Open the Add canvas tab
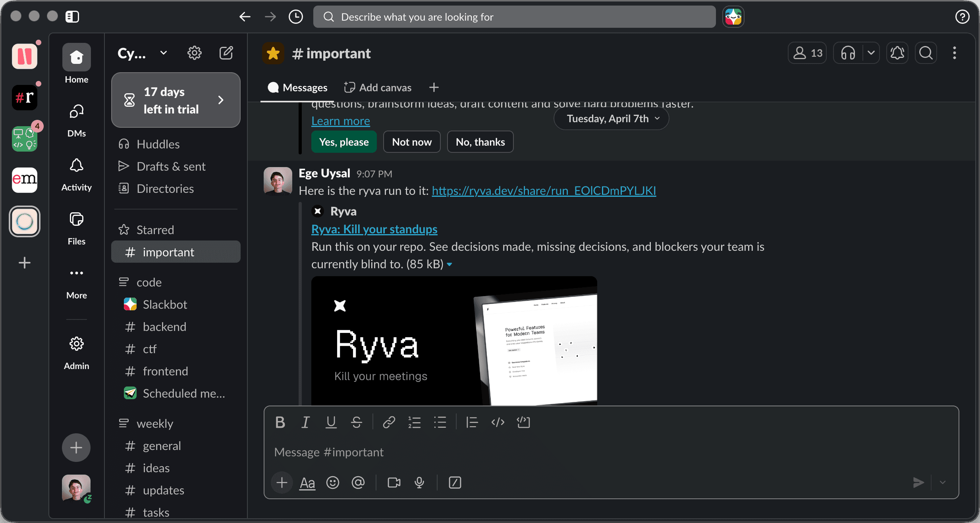980x523 pixels. click(378, 87)
